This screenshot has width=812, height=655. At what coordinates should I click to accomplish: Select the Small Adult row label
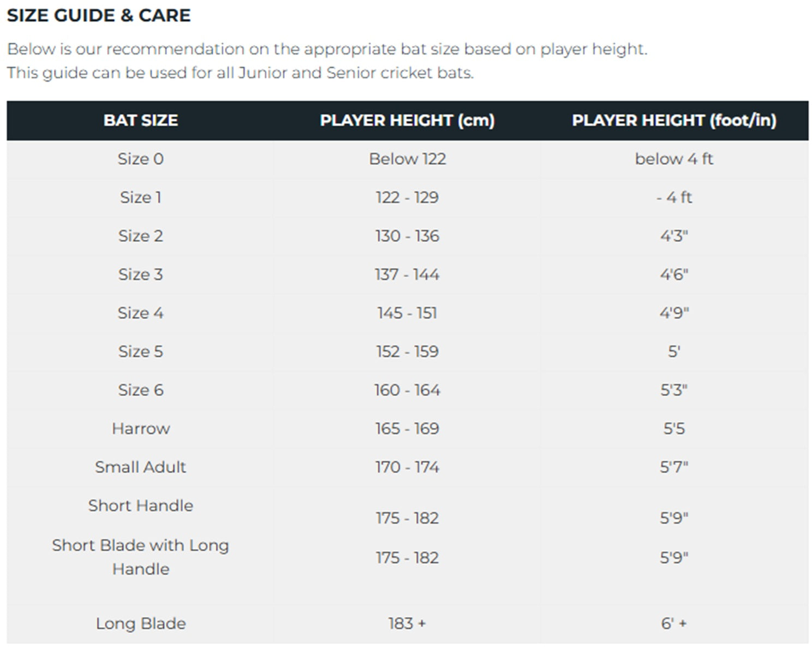pyautogui.click(x=140, y=467)
